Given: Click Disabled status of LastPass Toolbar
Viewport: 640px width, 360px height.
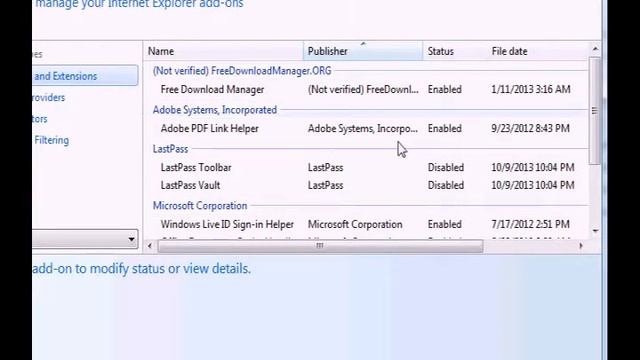Looking at the screenshot, I should click(x=446, y=167).
